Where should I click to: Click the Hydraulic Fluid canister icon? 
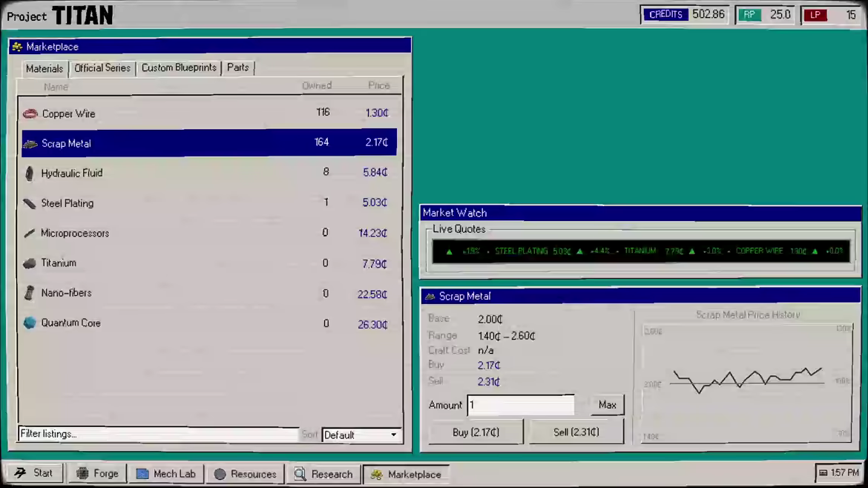30,174
